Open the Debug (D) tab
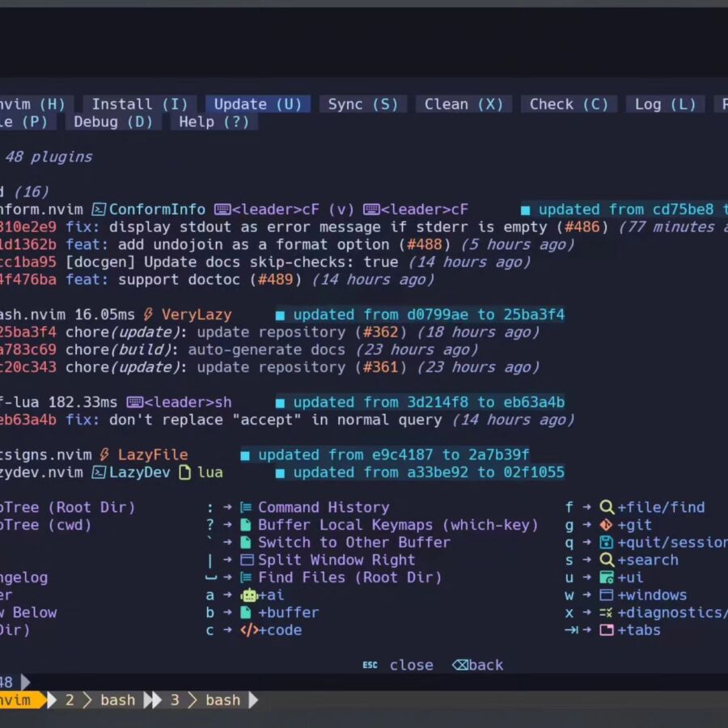Screen dimensions: 728x728 (x=113, y=121)
